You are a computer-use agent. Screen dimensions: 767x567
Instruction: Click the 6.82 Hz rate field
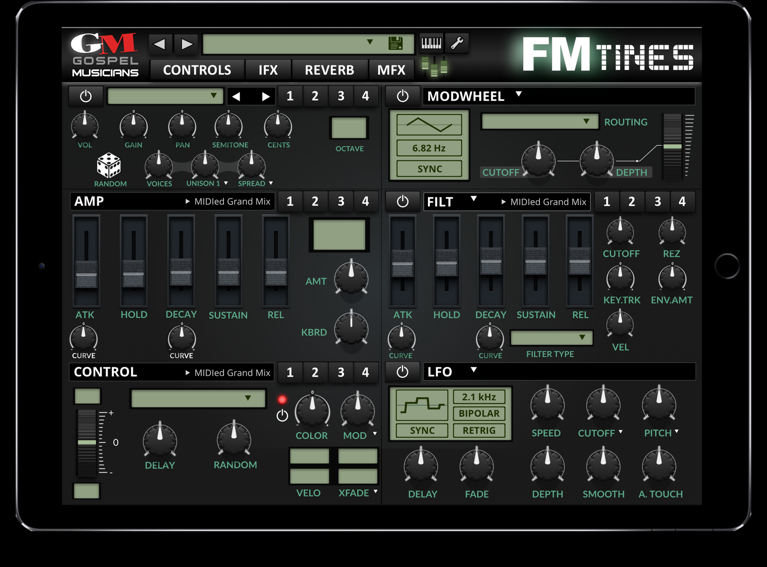(x=429, y=148)
